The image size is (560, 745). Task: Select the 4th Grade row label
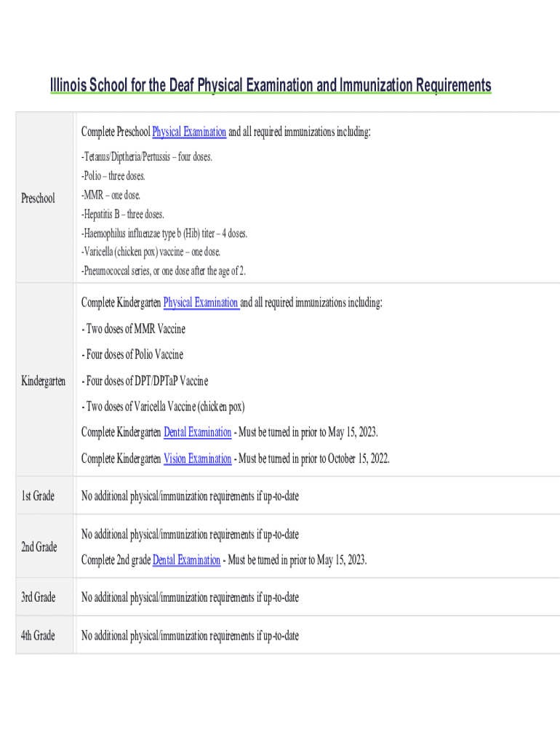point(38,636)
